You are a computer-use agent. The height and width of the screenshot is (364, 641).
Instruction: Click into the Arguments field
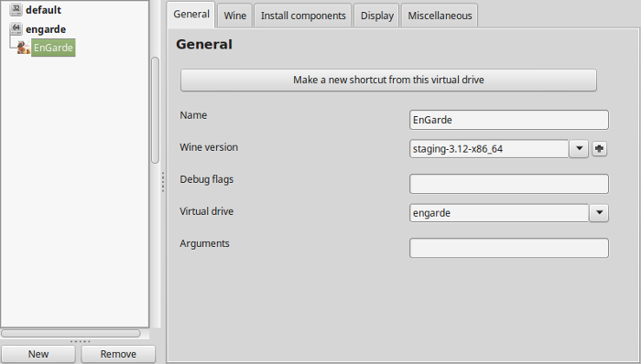pyautogui.click(x=509, y=248)
